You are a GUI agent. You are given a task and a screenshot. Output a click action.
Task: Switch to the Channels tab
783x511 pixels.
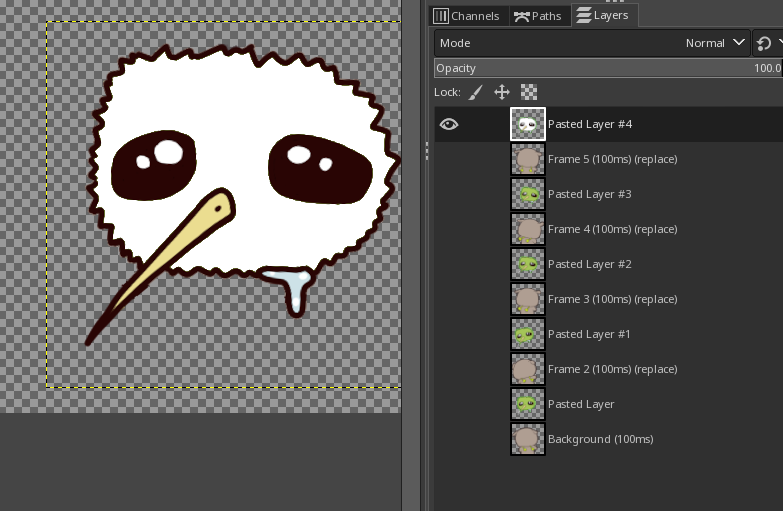(x=466, y=16)
